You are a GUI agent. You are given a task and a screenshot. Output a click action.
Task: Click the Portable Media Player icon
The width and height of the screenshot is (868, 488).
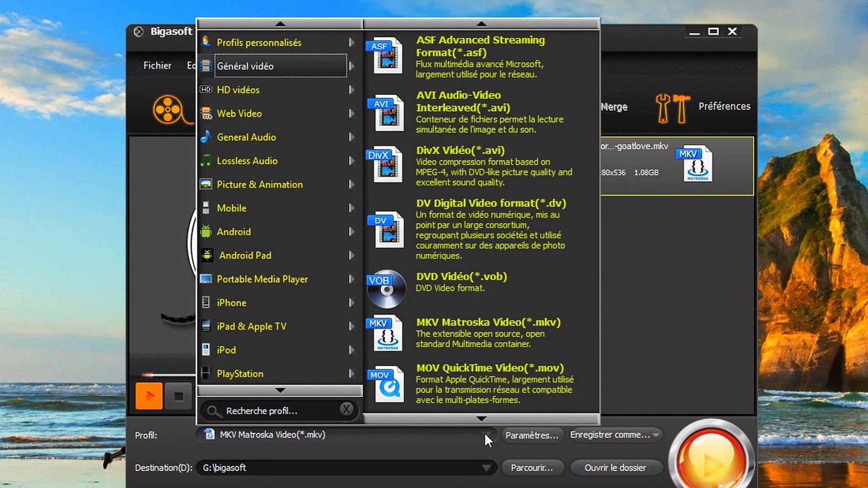[x=205, y=279]
